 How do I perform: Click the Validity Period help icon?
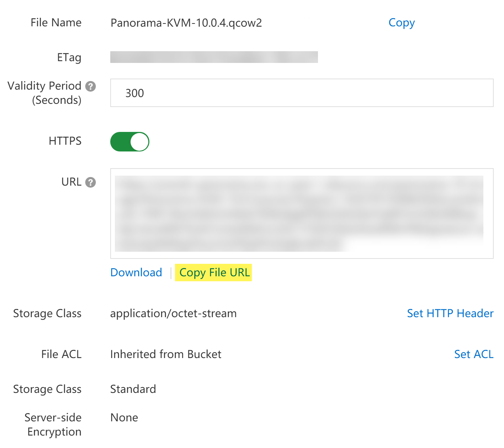coord(91,86)
